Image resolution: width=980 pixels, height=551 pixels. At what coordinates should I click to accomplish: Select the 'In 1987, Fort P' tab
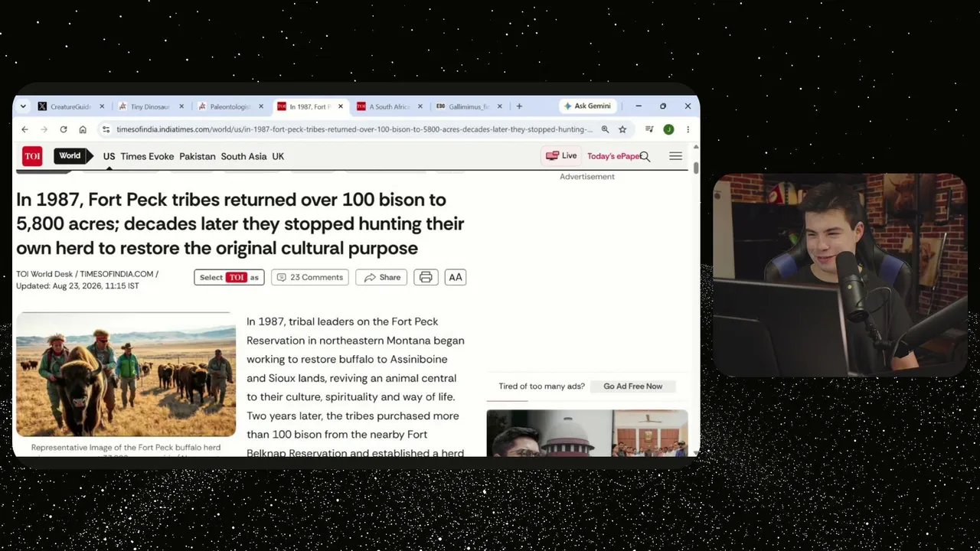[304, 106]
